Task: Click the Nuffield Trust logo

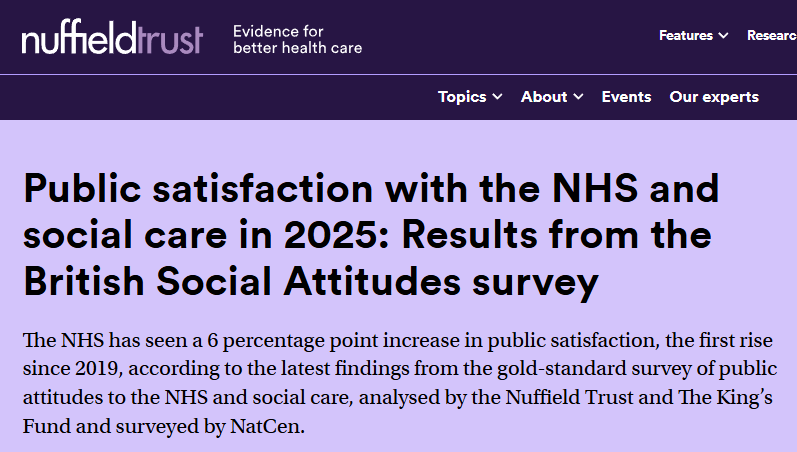Action: (x=111, y=38)
